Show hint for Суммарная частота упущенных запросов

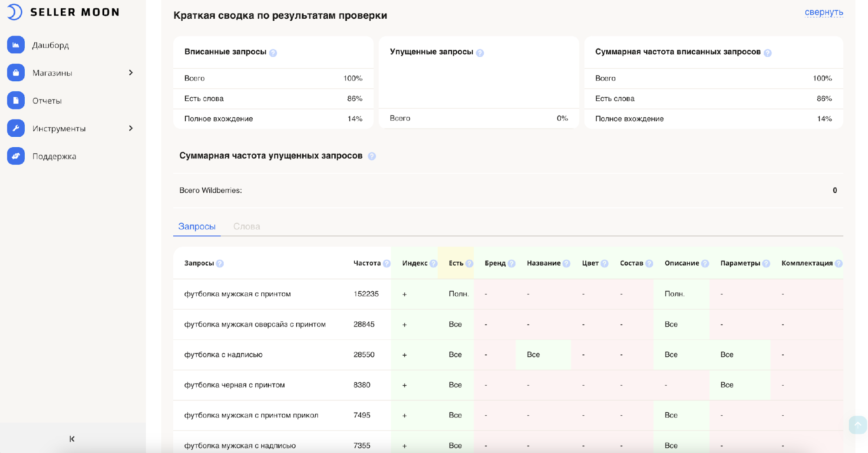[372, 156]
